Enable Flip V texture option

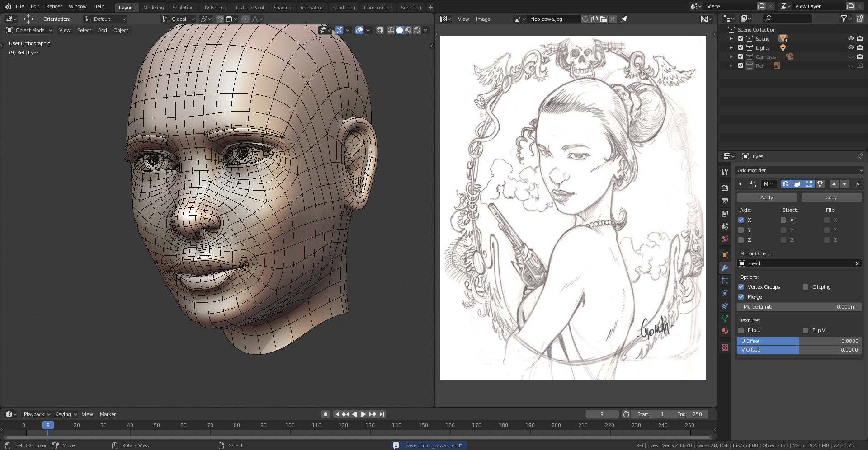[806, 330]
